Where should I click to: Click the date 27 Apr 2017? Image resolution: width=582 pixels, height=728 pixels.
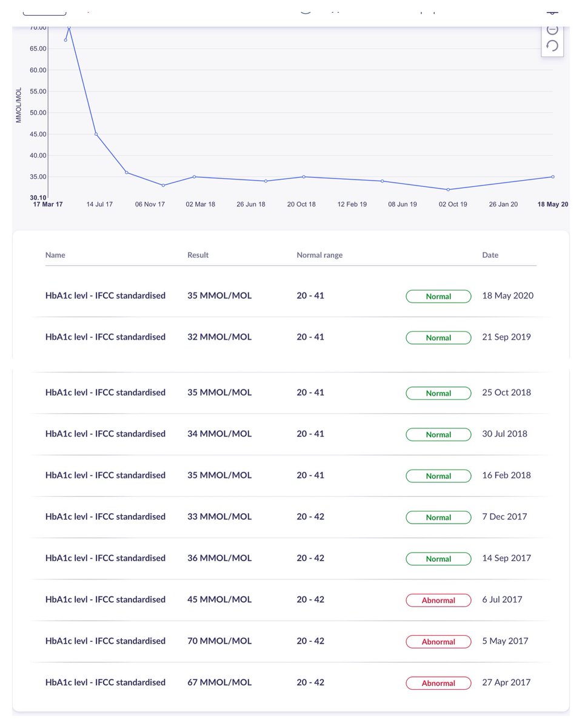click(x=506, y=682)
